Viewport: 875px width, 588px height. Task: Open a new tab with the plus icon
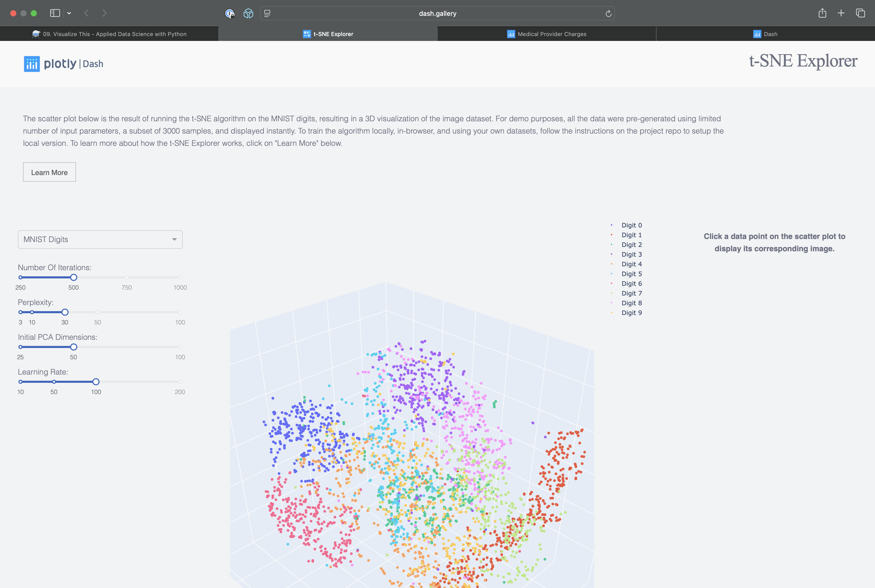[841, 13]
